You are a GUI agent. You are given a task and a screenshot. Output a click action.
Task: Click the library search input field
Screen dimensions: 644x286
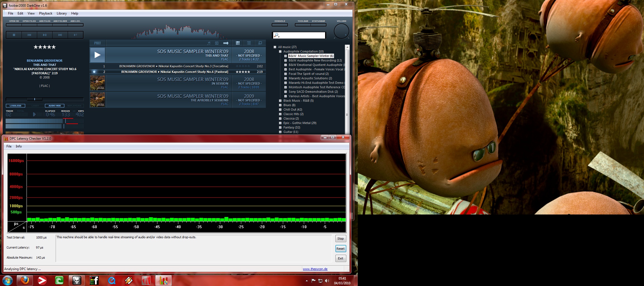(299, 35)
